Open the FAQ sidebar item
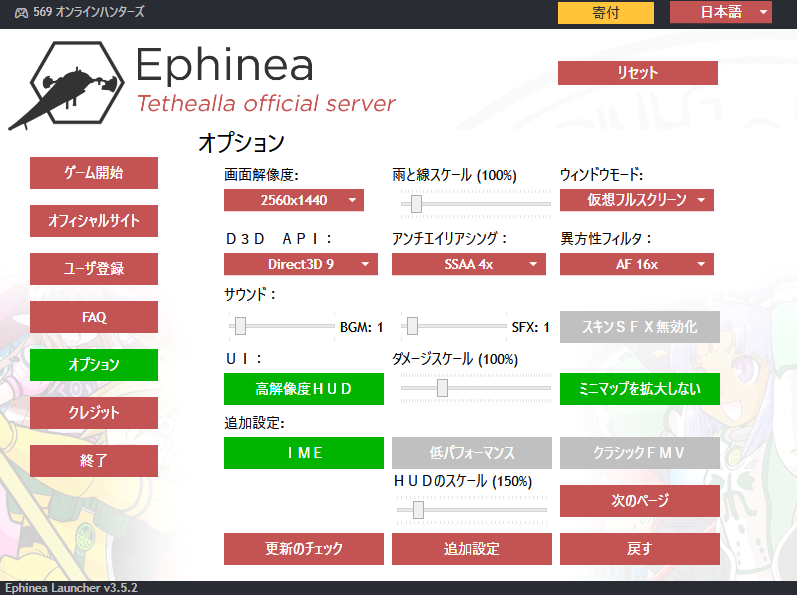The height and width of the screenshot is (595, 797). pos(94,317)
